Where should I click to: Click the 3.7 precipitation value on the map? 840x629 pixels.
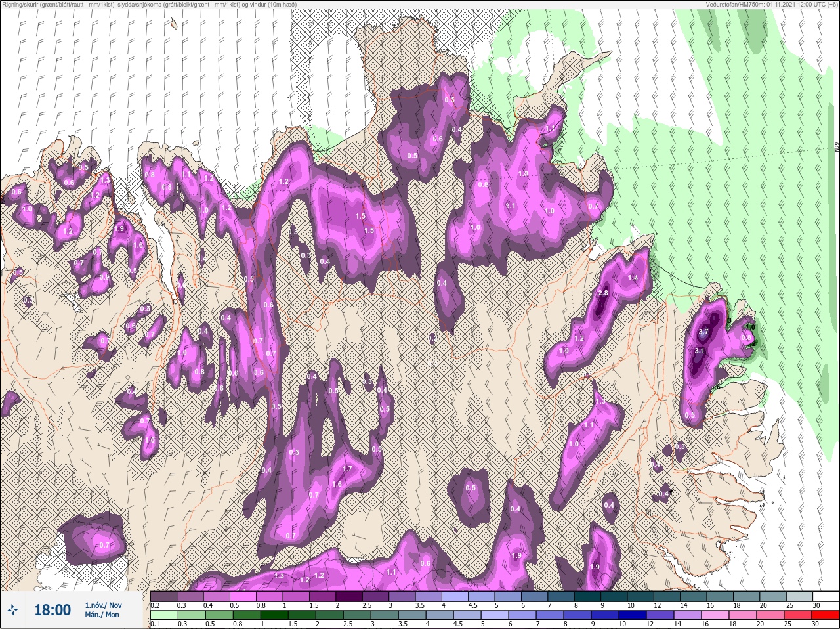pos(703,332)
